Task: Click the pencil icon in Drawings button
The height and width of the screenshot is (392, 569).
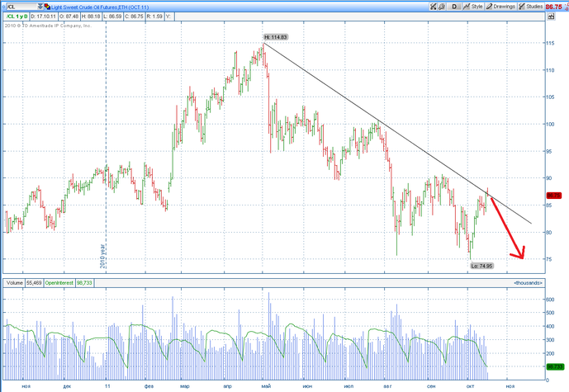Action: tap(489, 7)
